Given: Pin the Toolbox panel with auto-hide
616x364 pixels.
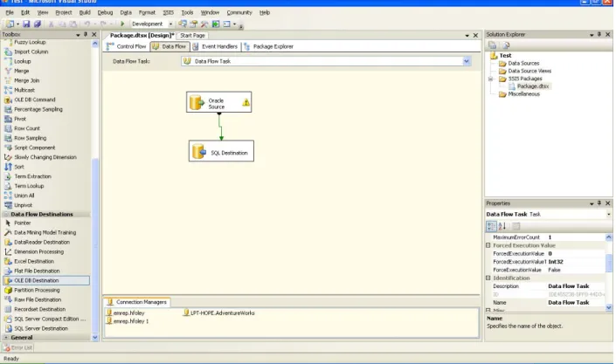Looking at the screenshot, I should coord(86,35).
